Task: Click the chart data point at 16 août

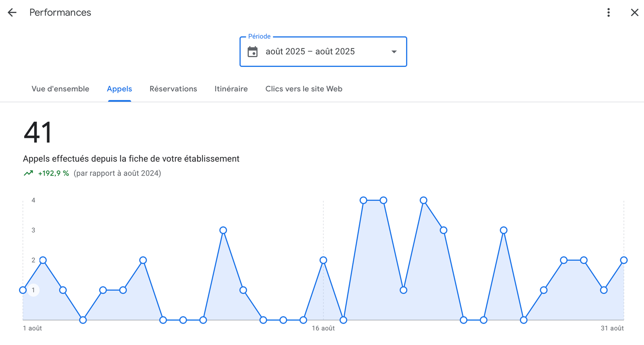Action: (x=323, y=260)
